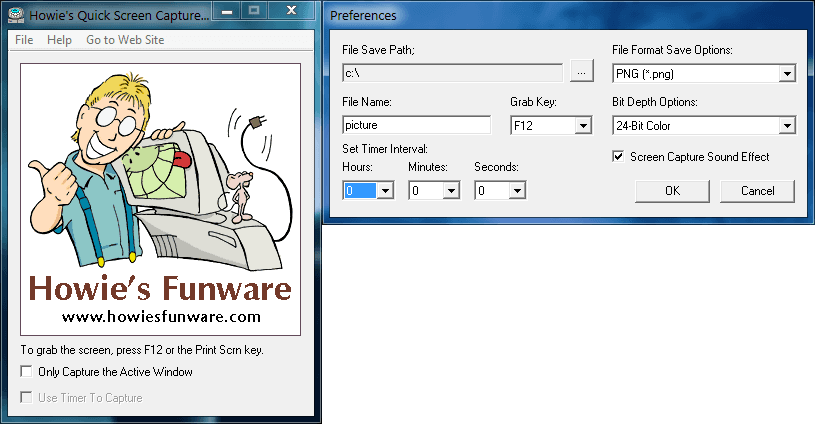Open the Minutes timer dropdown

tap(451, 191)
